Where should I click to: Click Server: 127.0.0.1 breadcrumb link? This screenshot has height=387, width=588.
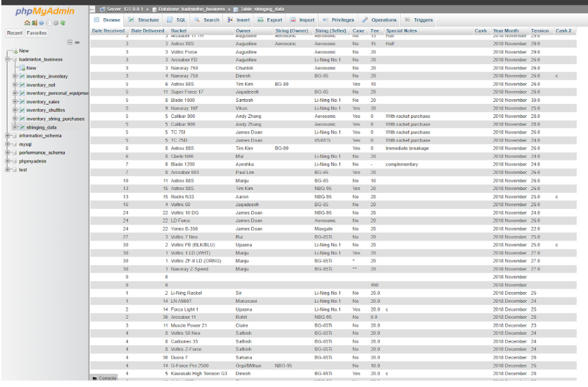125,9
